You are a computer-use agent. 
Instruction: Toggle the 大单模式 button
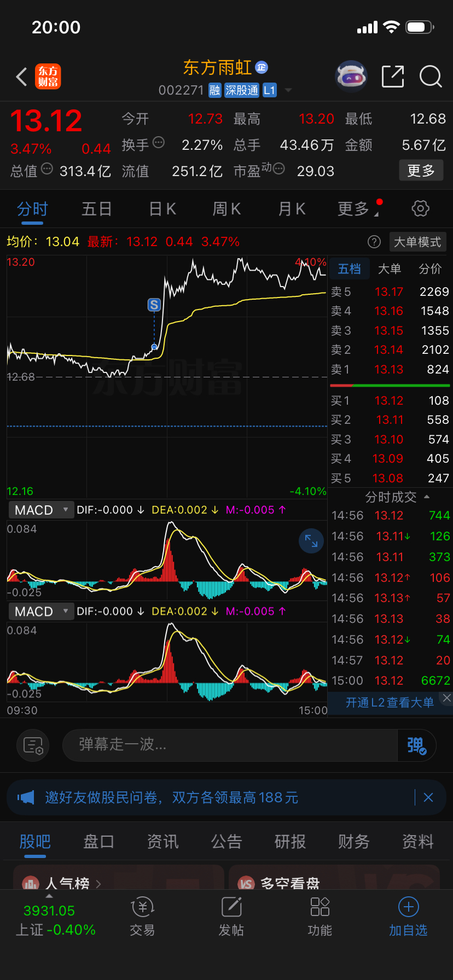tap(417, 242)
